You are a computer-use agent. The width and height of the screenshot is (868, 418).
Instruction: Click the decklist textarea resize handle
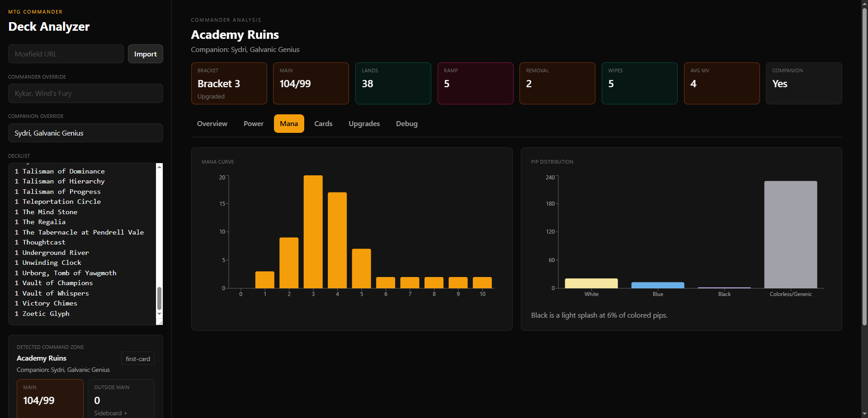[159, 321]
